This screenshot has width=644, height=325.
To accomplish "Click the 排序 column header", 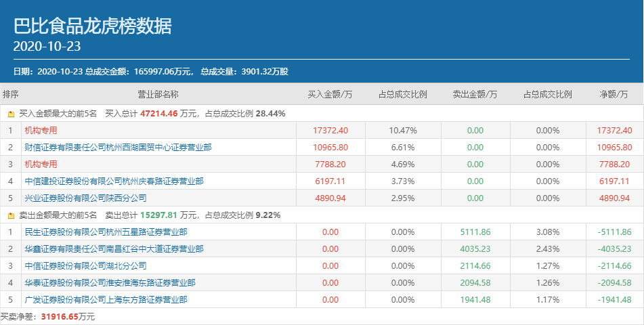I will pos(11,94).
